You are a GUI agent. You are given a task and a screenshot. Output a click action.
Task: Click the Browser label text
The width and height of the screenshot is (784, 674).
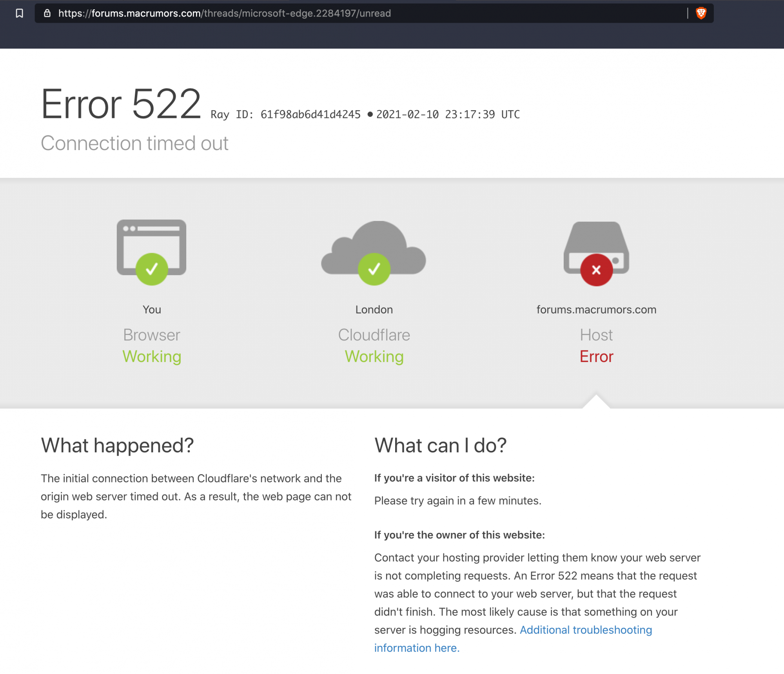152,335
